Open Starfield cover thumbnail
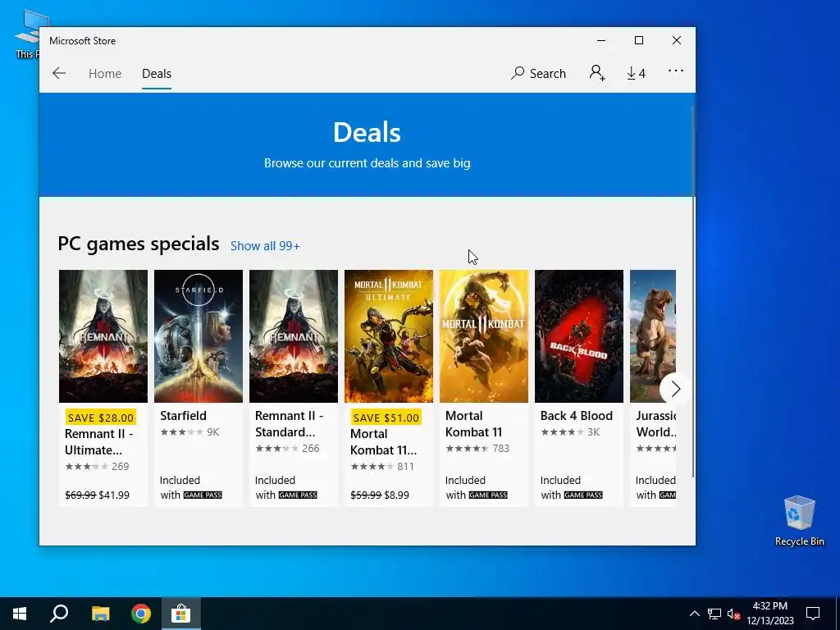The width and height of the screenshot is (840, 630). [x=199, y=336]
